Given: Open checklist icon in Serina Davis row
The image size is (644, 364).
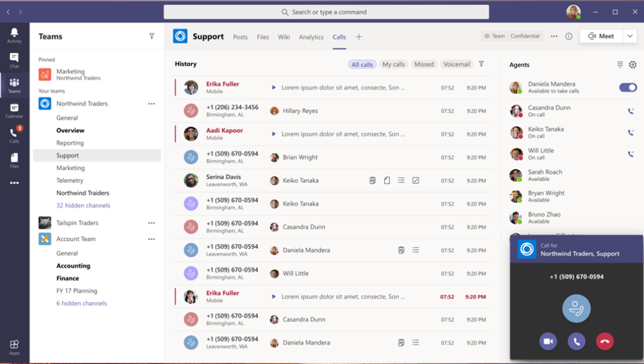Looking at the screenshot, I should pyautogui.click(x=401, y=180).
